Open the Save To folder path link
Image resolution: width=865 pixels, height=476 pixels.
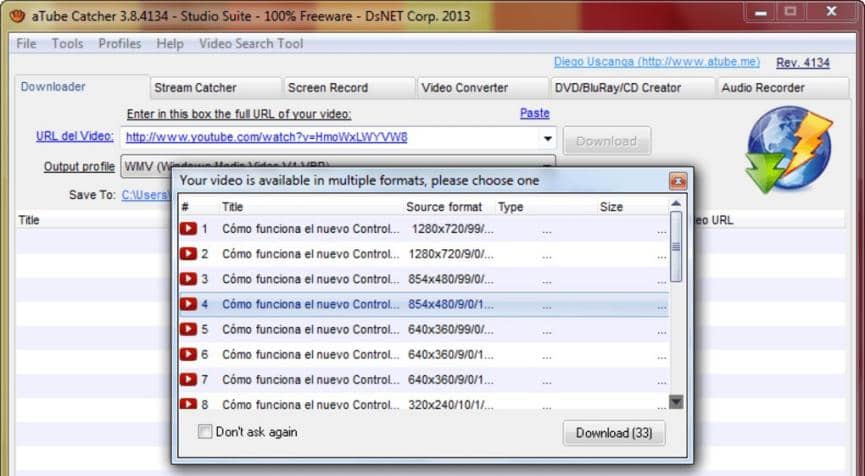point(146,195)
